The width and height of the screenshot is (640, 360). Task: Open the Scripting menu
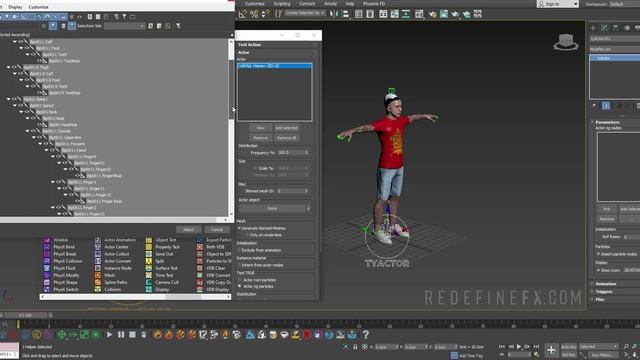click(x=282, y=4)
